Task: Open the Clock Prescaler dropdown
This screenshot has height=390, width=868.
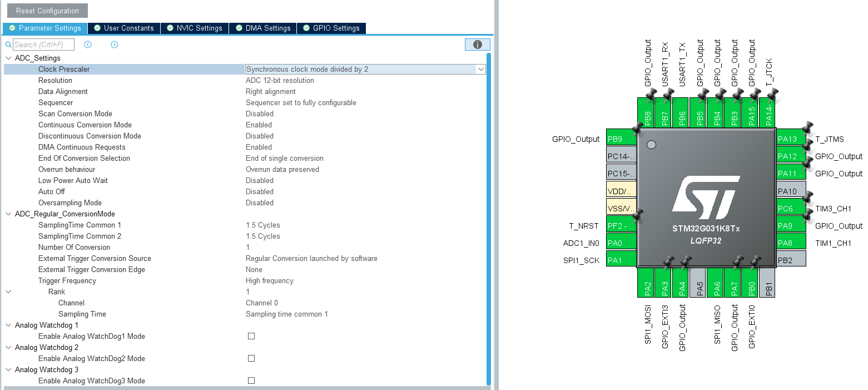Action: pyautogui.click(x=480, y=69)
